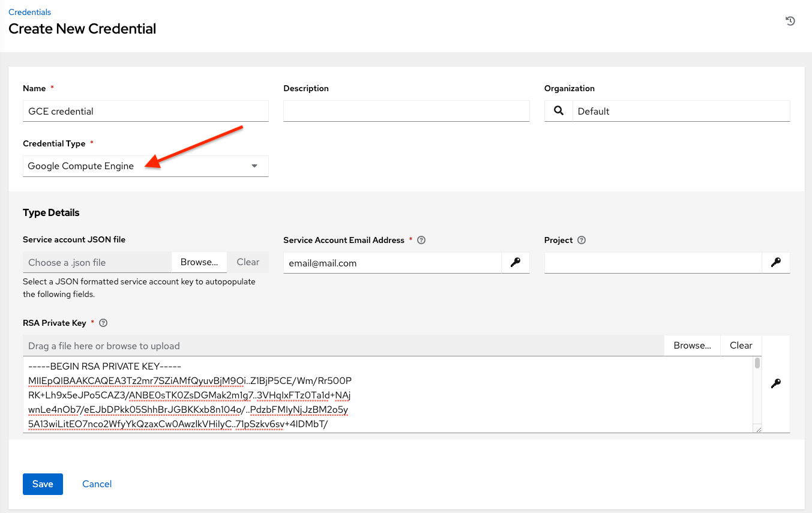Save the GCE credential
This screenshot has width=812, height=513.
(43, 484)
